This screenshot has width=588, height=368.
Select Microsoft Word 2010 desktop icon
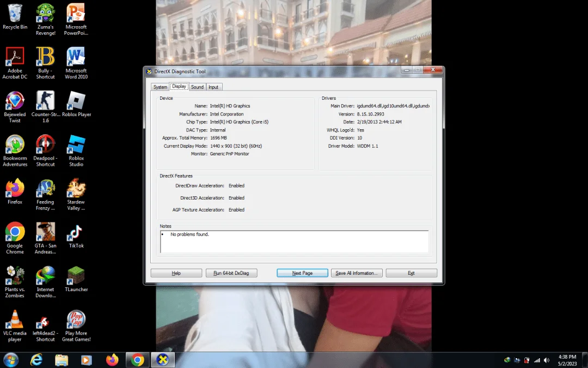(x=76, y=63)
